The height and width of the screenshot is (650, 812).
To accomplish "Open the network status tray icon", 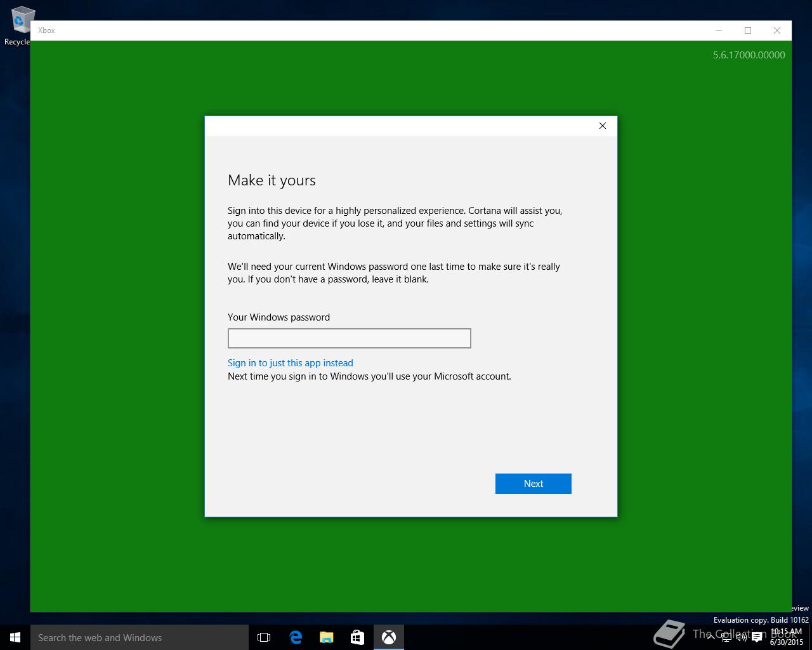I will tap(726, 637).
